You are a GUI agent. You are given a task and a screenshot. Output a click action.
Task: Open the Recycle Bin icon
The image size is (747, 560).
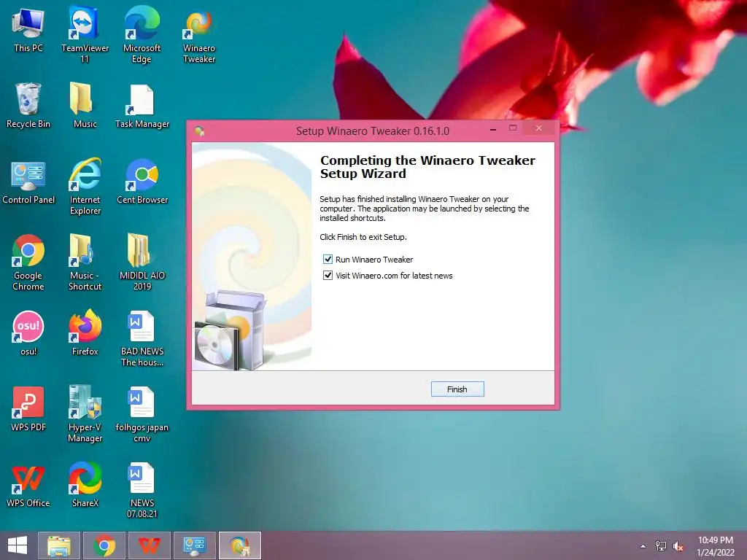pos(28,105)
